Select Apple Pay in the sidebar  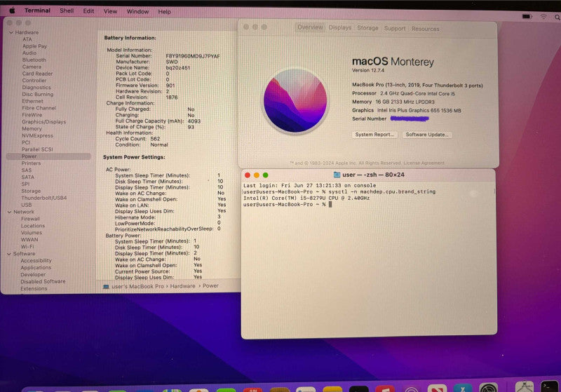[x=34, y=46]
